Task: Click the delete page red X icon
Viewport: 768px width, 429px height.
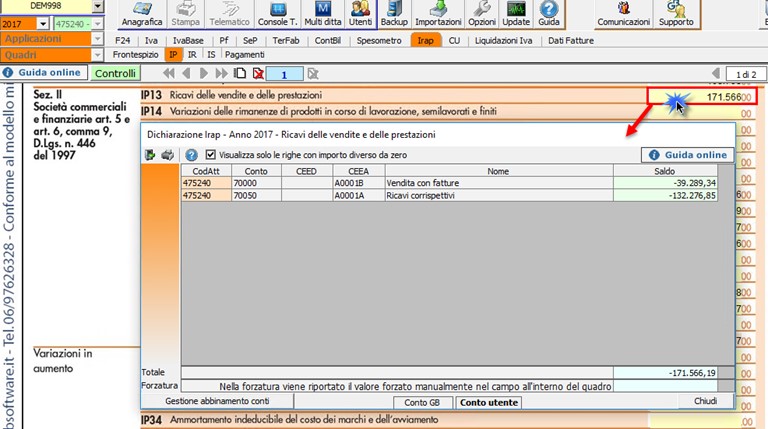Action: click(x=258, y=73)
